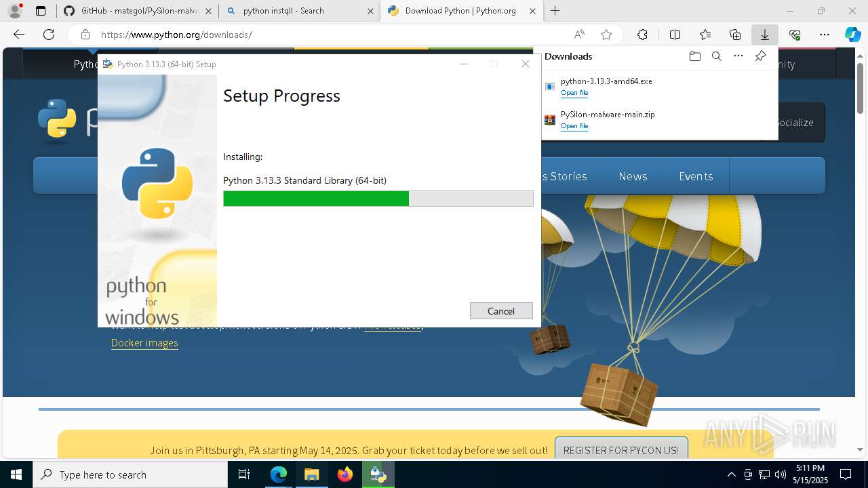Screen dimensions: 868x488
Task: Switch to the GitHub PySilon-malware tab
Action: [137, 11]
